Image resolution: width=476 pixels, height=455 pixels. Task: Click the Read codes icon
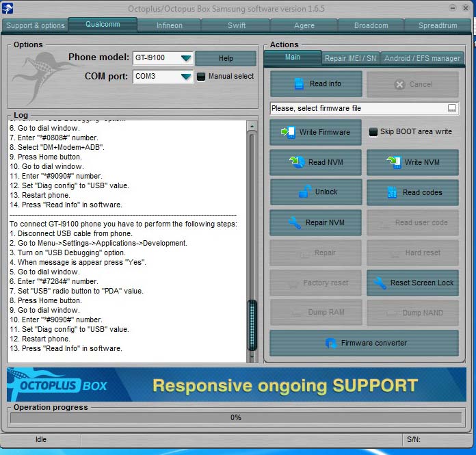[392, 192]
